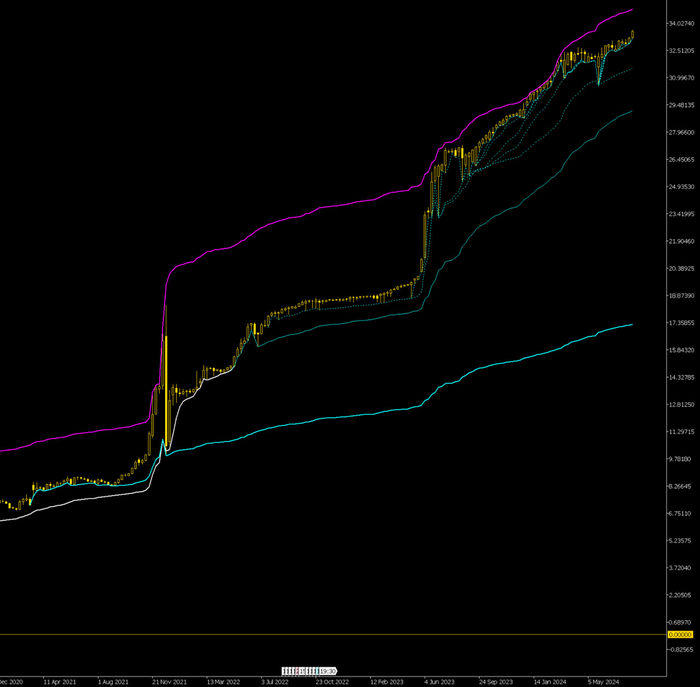Select the 12 Feb 2023 date label
This screenshot has height=687, width=700.
387,682
